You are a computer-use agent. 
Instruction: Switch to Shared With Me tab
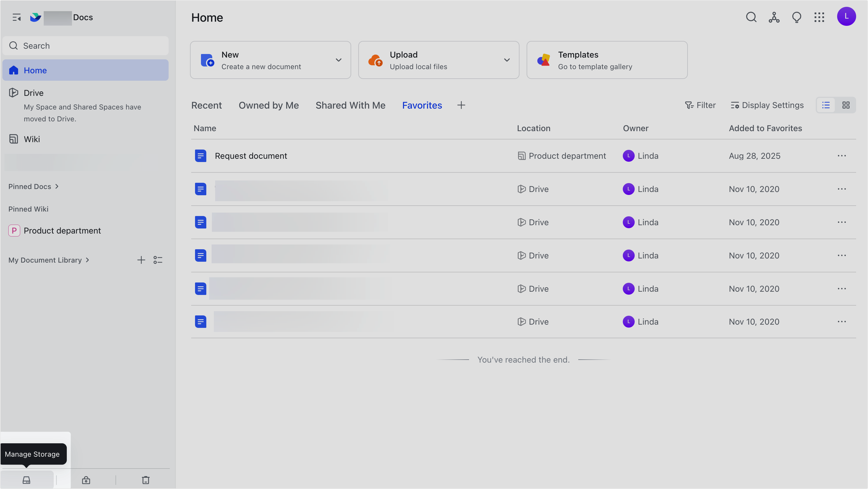coord(350,105)
